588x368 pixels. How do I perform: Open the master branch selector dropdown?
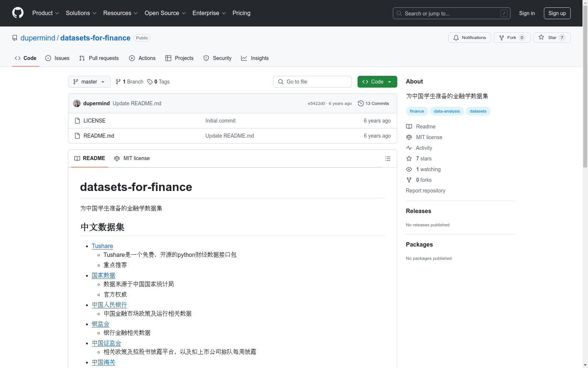89,82
